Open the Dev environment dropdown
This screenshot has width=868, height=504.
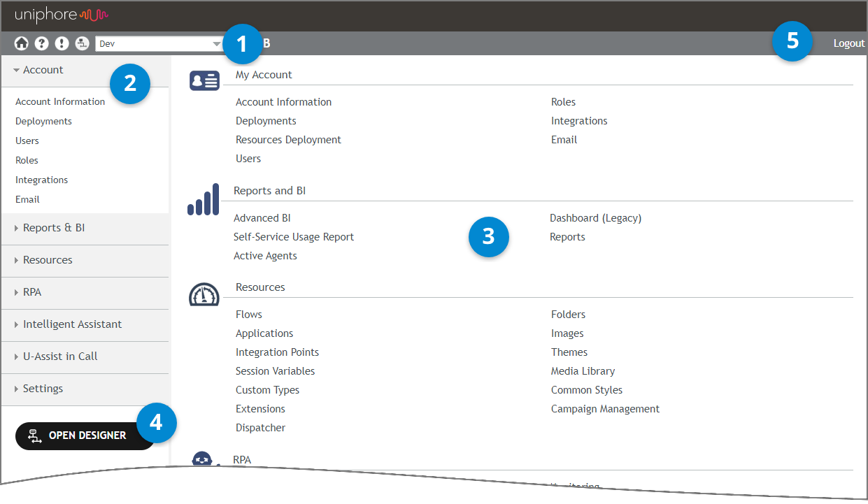(x=159, y=43)
